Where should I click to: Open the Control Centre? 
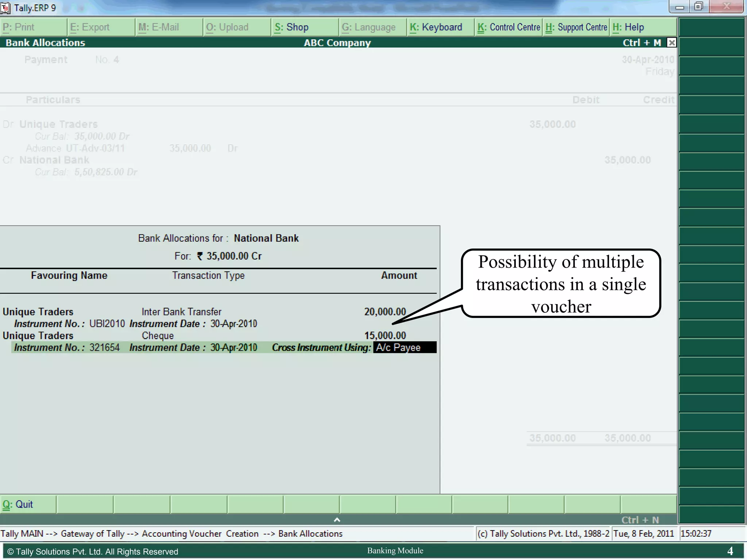[508, 27]
